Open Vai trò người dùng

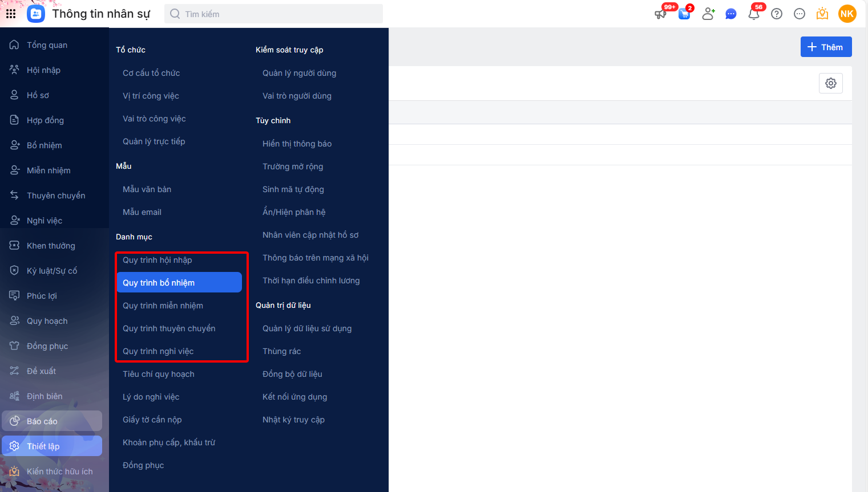(297, 96)
